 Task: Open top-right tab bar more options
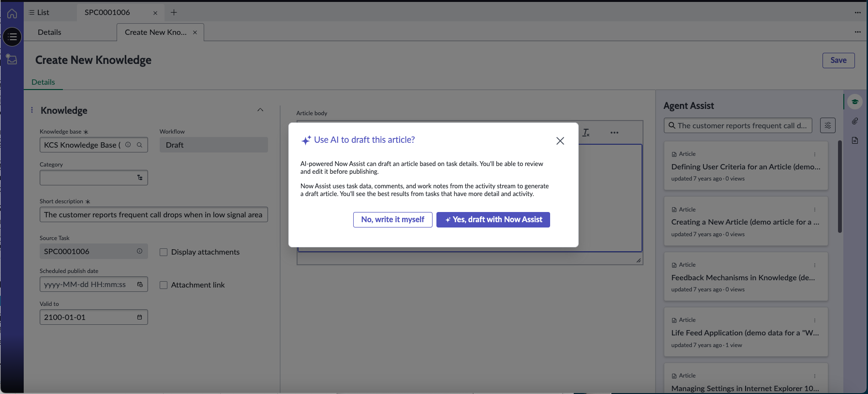[x=858, y=13]
